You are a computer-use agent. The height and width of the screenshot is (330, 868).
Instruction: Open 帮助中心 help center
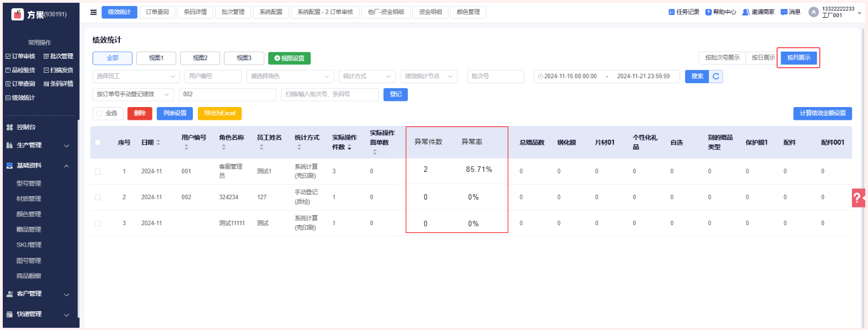tap(708, 12)
